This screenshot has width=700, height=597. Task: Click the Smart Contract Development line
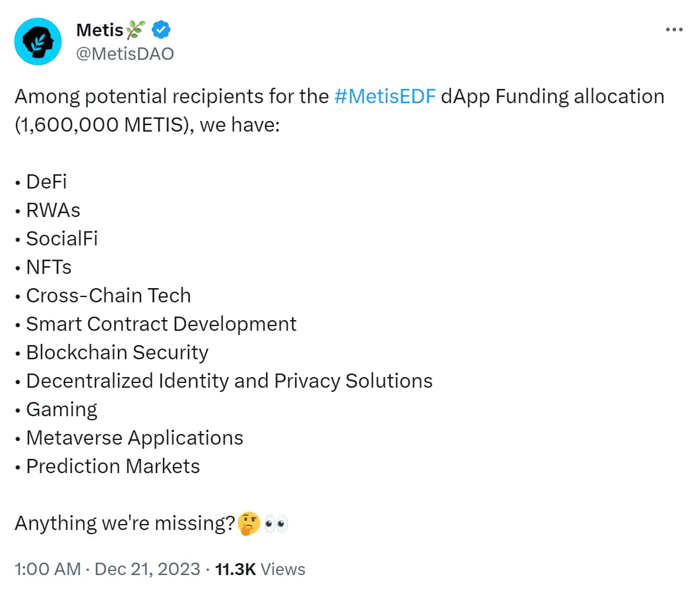[x=161, y=324]
